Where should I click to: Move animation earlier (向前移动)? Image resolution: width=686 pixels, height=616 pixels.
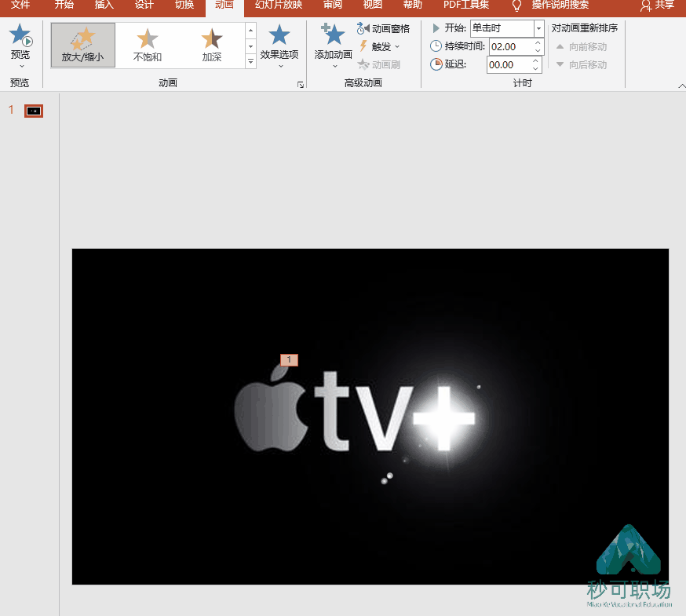tap(582, 47)
